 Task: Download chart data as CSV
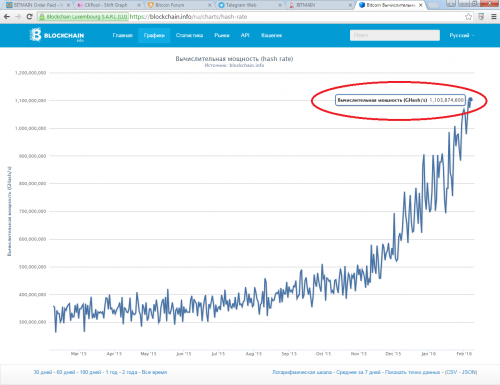point(452,372)
